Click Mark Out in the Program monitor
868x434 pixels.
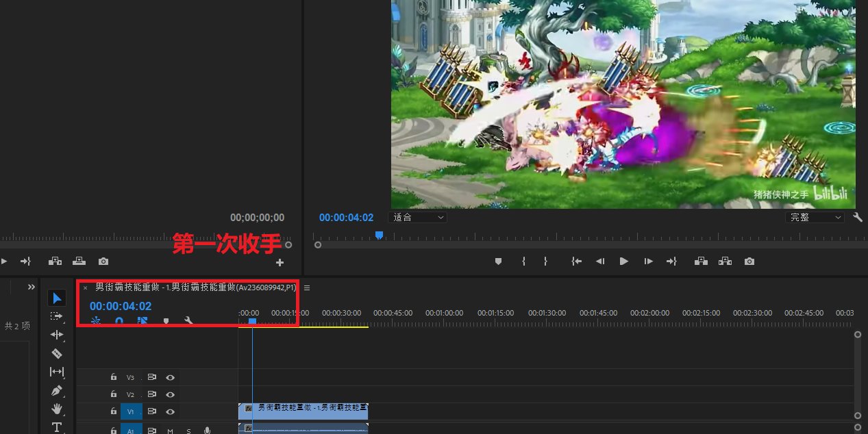tap(545, 261)
